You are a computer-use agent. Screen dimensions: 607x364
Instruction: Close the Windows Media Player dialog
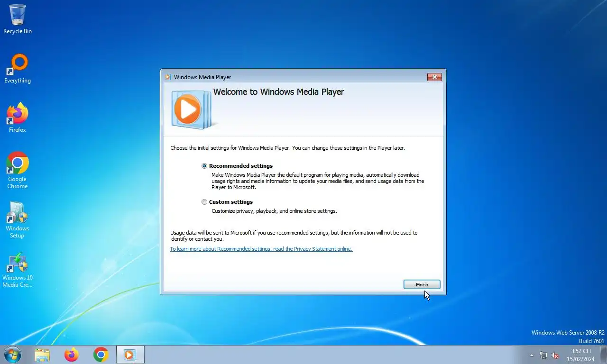(434, 77)
